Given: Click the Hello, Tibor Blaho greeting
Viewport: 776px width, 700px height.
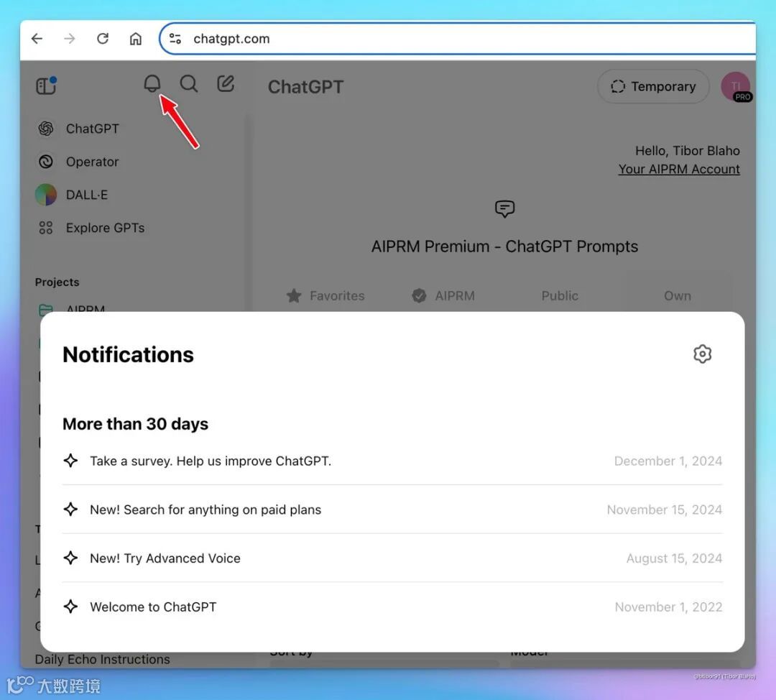Looking at the screenshot, I should pyautogui.click(x=688, y=150).
